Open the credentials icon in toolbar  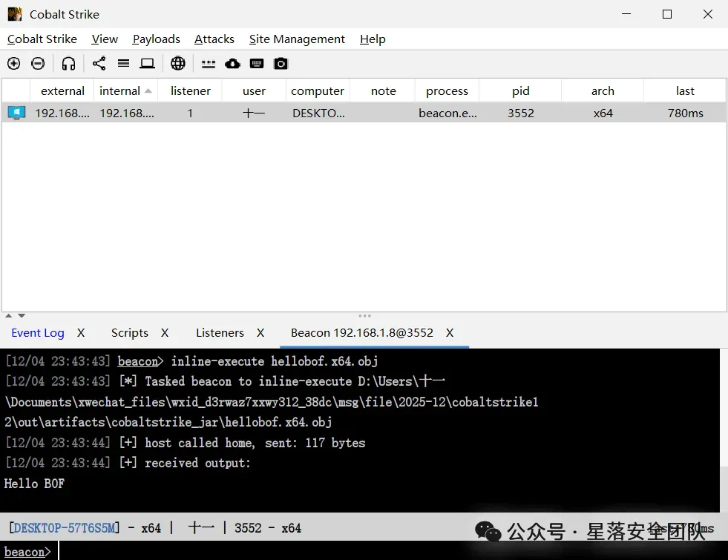point(209,64)
